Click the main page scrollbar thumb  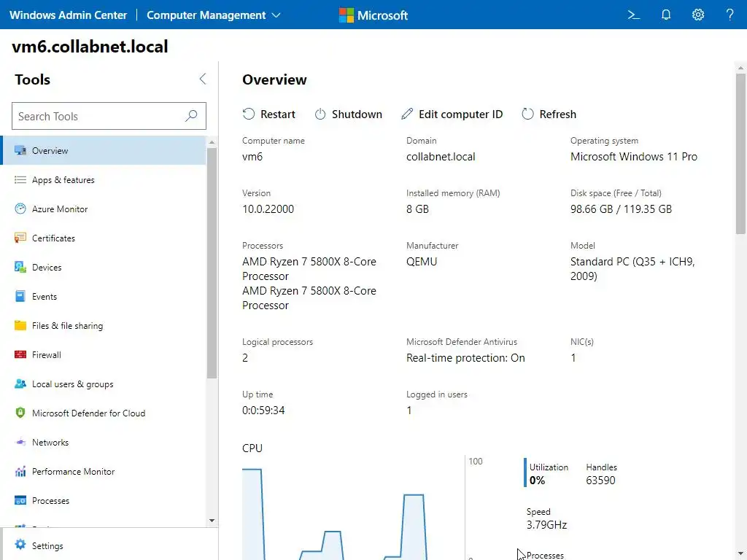740,153
